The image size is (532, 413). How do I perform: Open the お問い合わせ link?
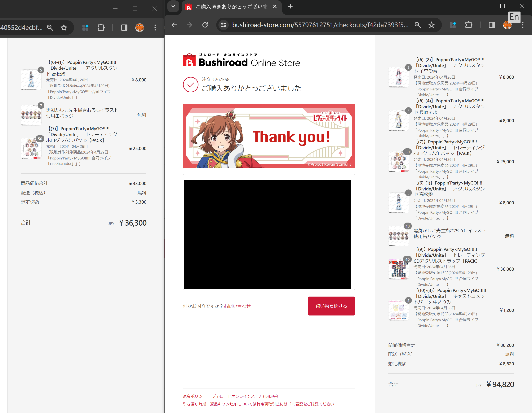237,306
